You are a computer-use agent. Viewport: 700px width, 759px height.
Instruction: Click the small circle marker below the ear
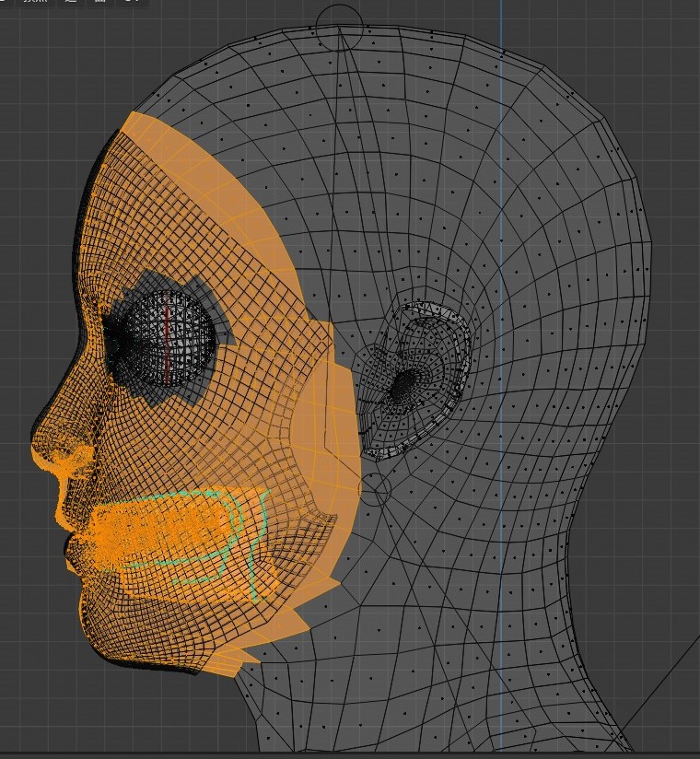(x=375, y=489)
